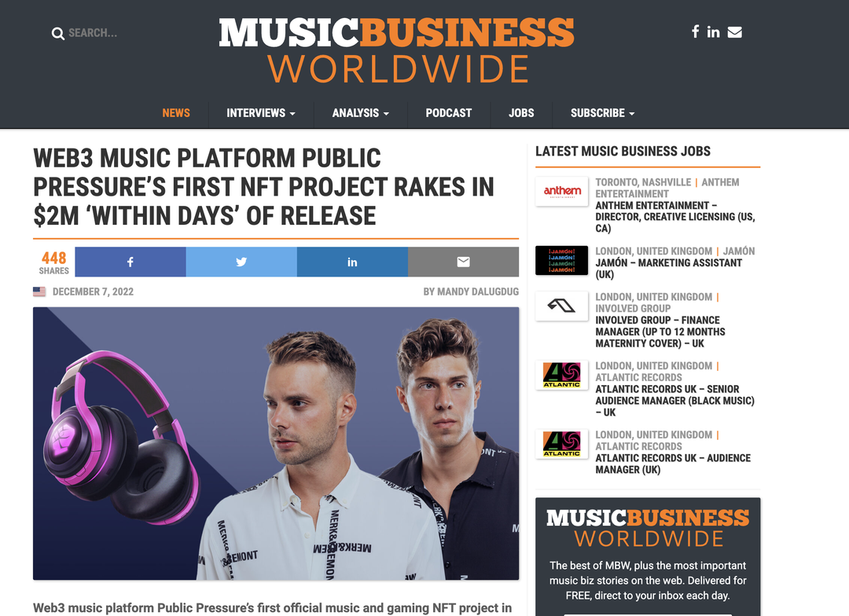Click the Search input field
The height and width of the screenshot is (616, 849).
[x=93, y=33]
